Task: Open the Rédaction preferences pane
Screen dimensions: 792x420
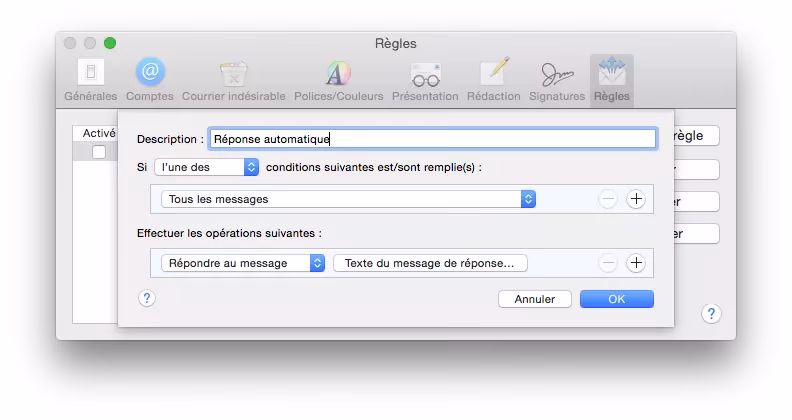Action: pyautogui.click(x=493, y=81)
